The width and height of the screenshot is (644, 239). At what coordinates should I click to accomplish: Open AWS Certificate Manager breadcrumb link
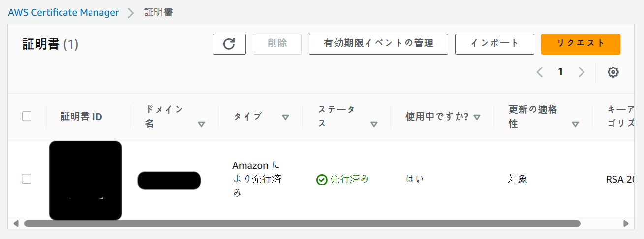63,13
